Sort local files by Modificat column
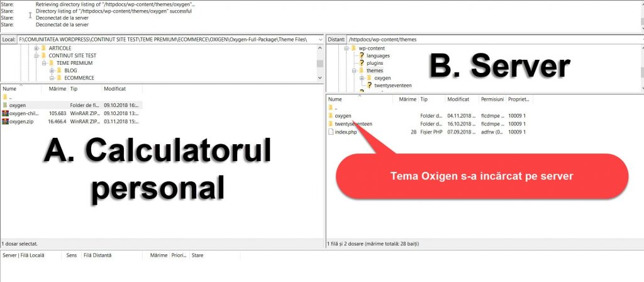The image size is (644, 282). 115,89
